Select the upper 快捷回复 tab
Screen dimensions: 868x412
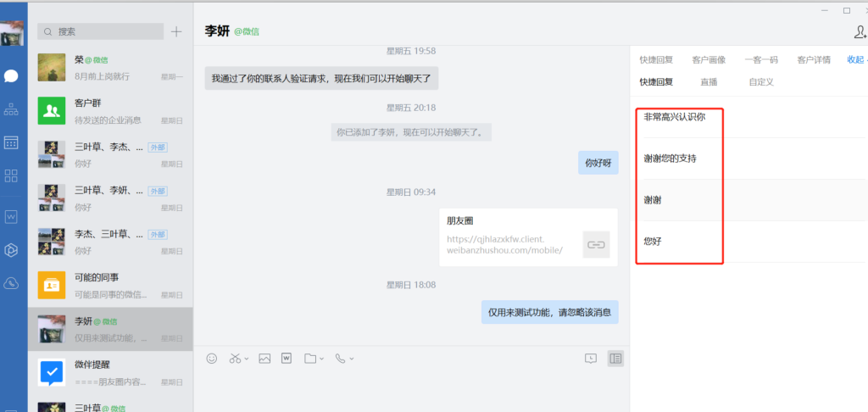pos(656,60)
